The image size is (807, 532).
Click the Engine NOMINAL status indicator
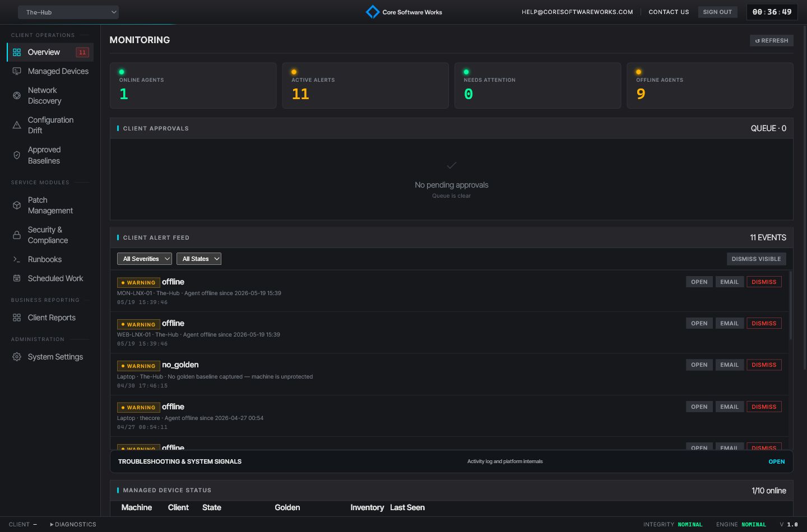coord(741,525)
